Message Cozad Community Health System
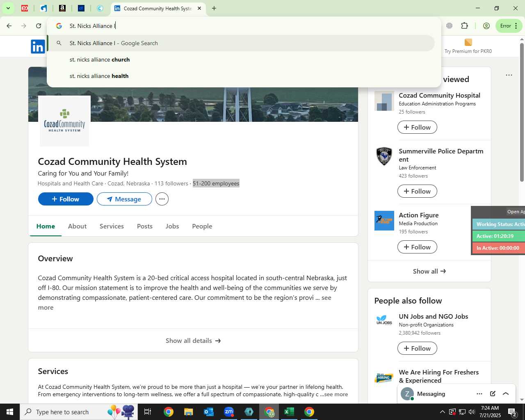Viewport: 525px width, 420px height. (x=124, y=199)
